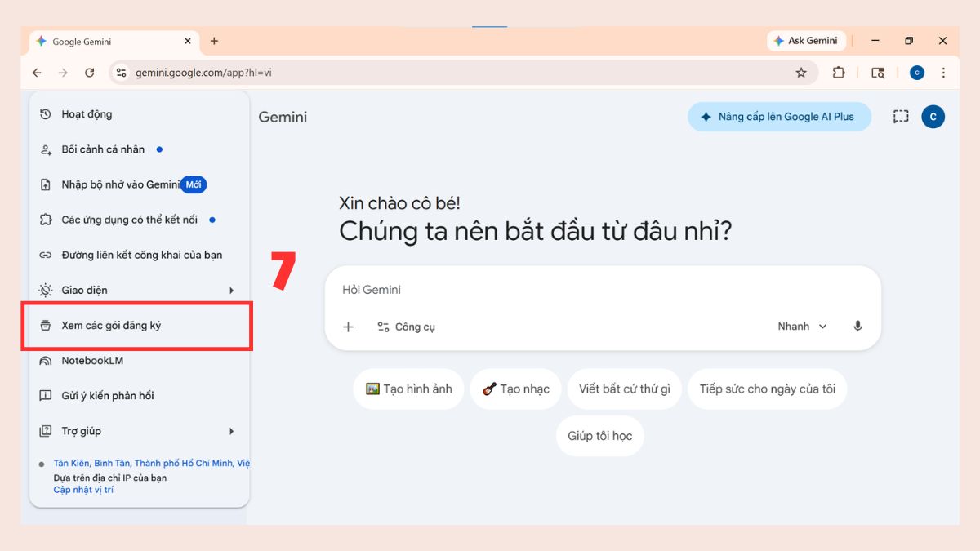This screenshot has height=551, width=980.
Task: Open the browser extensions puzzle icon
Action: click(839, 73)
